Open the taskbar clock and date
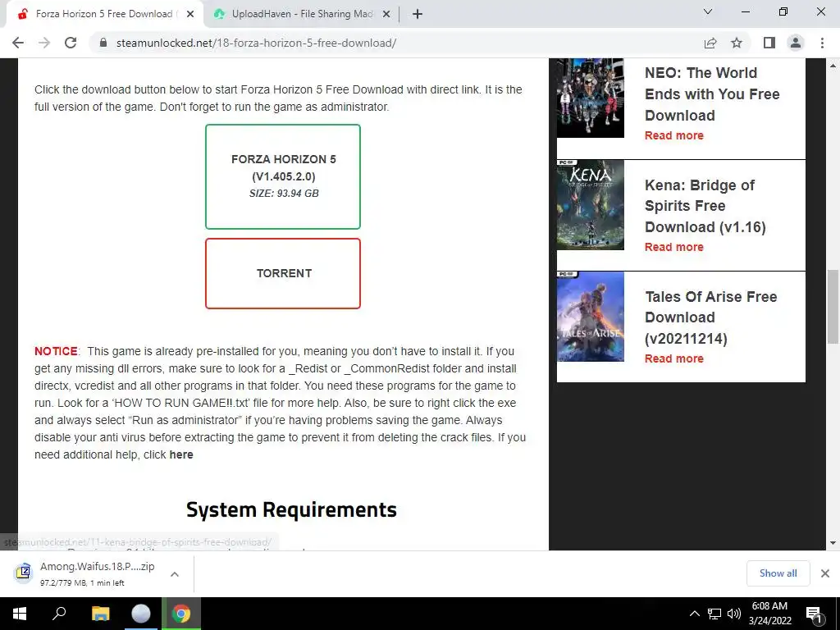The width and height of the screenshot is (840, 630). pyautogui.click(x=769, y=614)
